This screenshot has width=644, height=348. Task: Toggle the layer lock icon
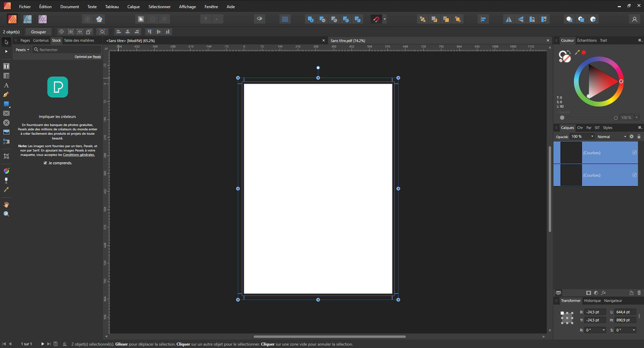click(639, 136)
